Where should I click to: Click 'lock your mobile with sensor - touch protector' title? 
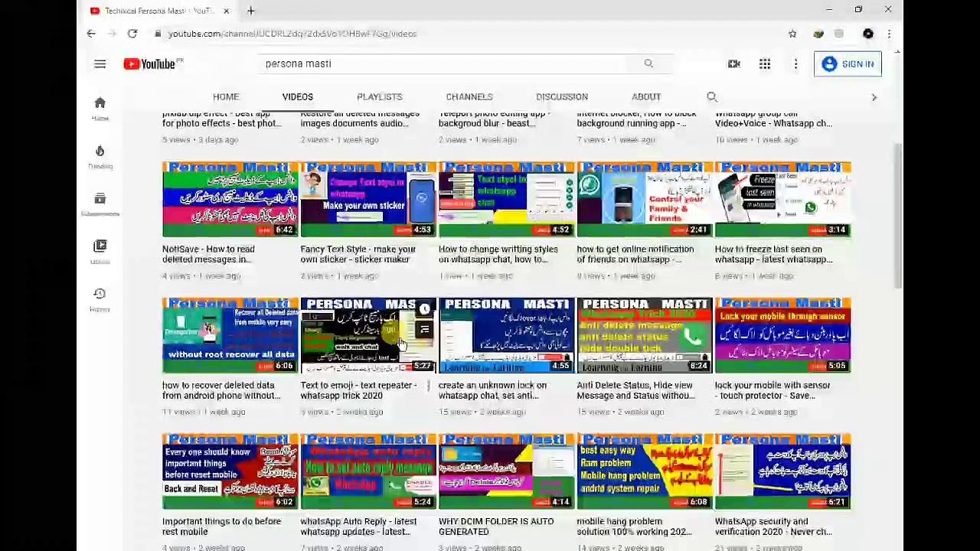(773, 390)
